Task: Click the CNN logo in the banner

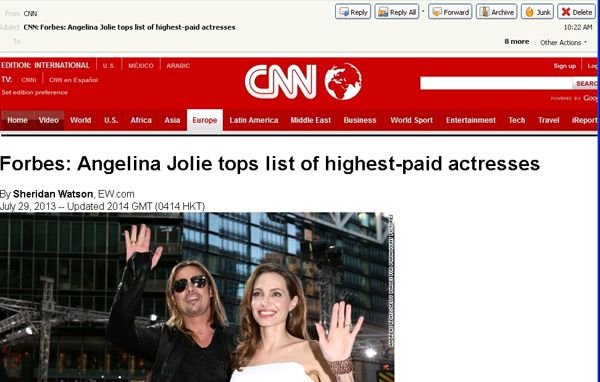Action: click(x=281, y=82)
